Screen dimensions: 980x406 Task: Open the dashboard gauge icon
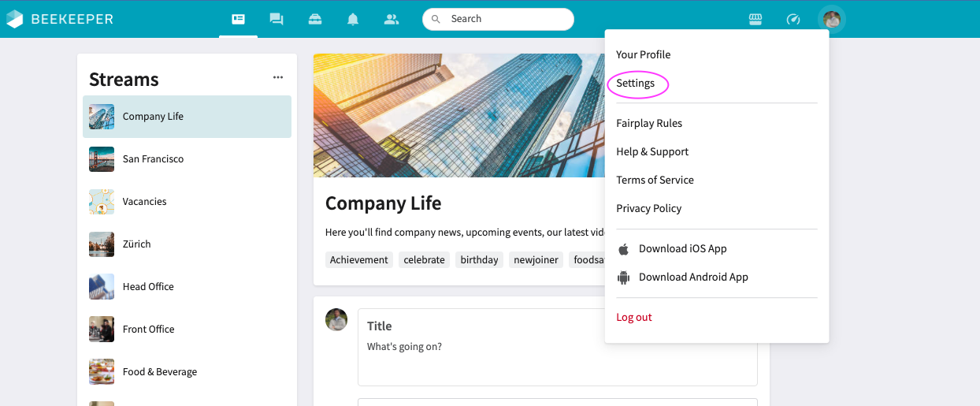(793, 19)
